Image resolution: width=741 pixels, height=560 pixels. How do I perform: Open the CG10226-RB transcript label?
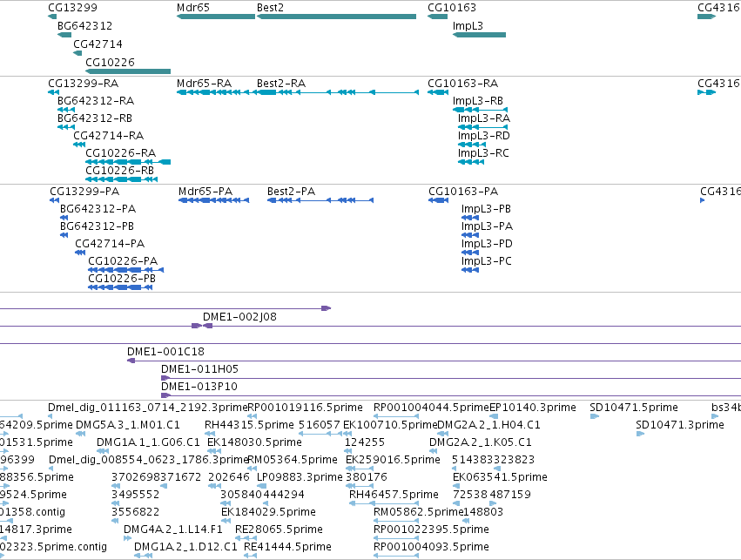[120, 171]
